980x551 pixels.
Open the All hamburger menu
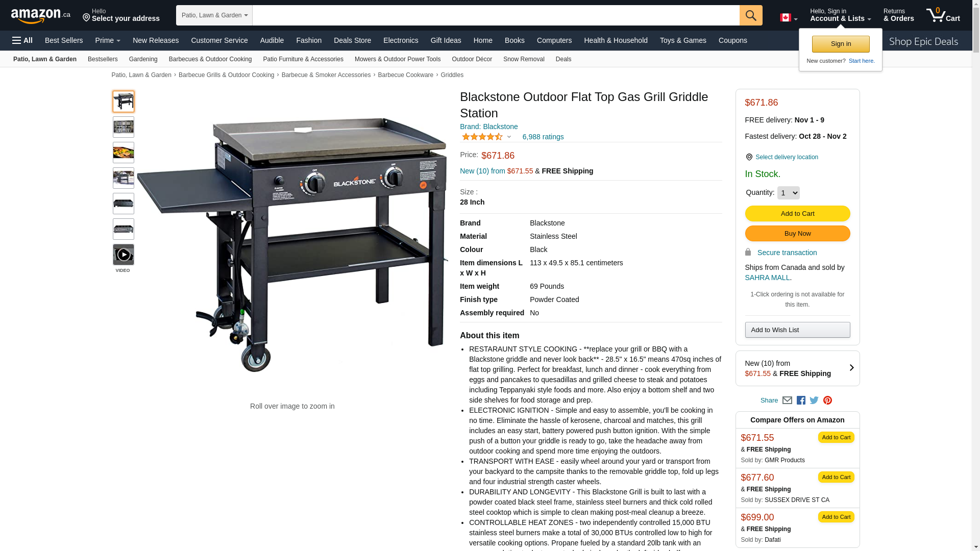[x=22, y=40]
